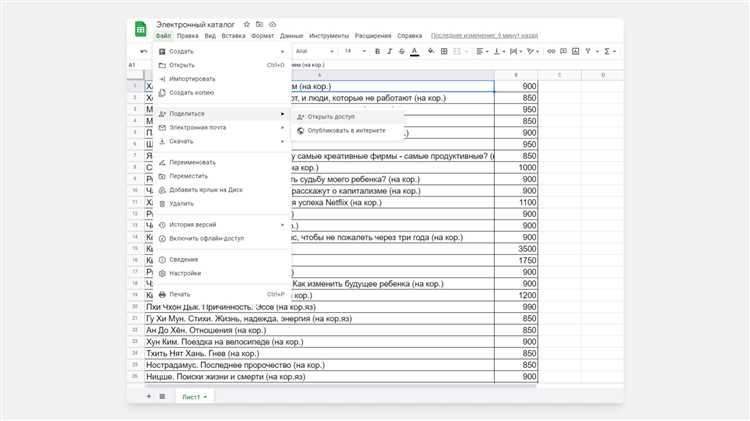Choose Печать from File menu

click(x=222, y=295)
